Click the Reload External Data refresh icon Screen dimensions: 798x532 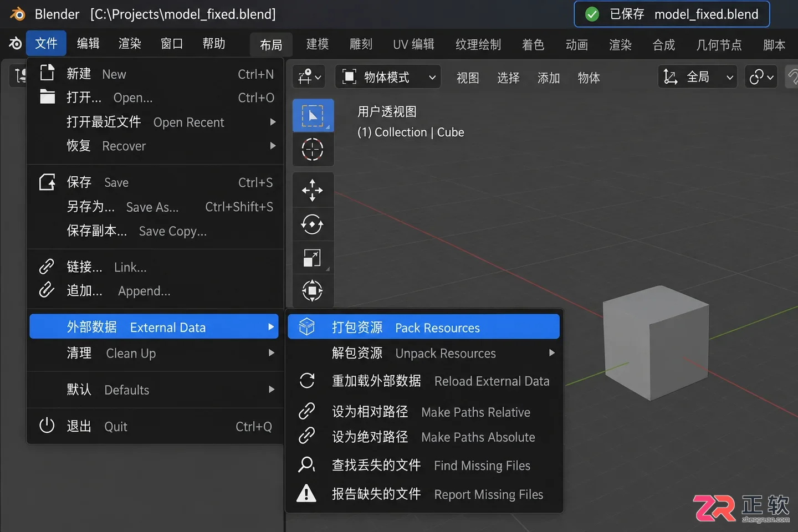tap(307, 381)
